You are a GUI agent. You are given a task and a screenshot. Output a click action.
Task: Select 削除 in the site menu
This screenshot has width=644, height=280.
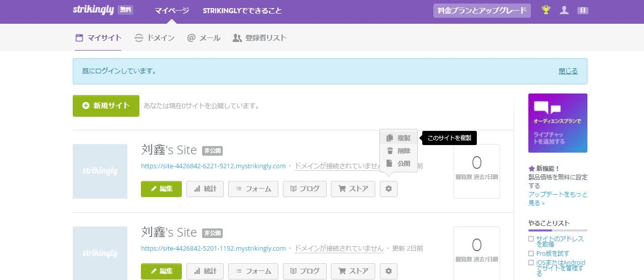click(399, 151)
